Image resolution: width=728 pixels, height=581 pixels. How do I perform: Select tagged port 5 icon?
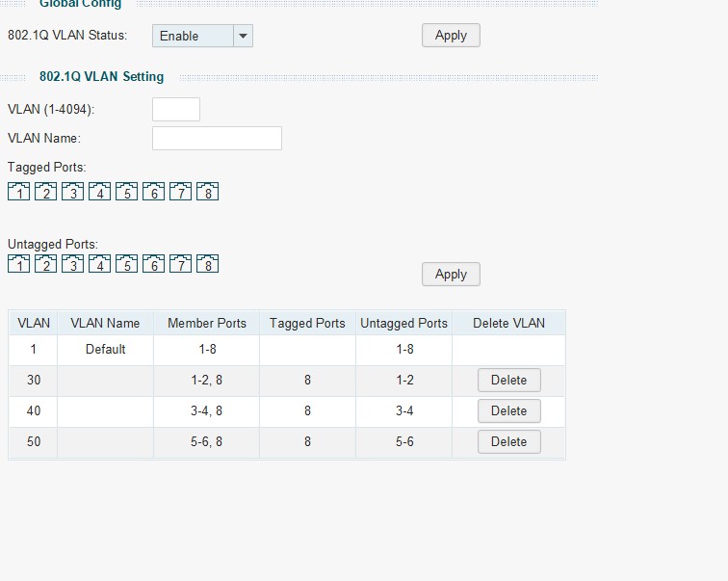coord(126,192)
